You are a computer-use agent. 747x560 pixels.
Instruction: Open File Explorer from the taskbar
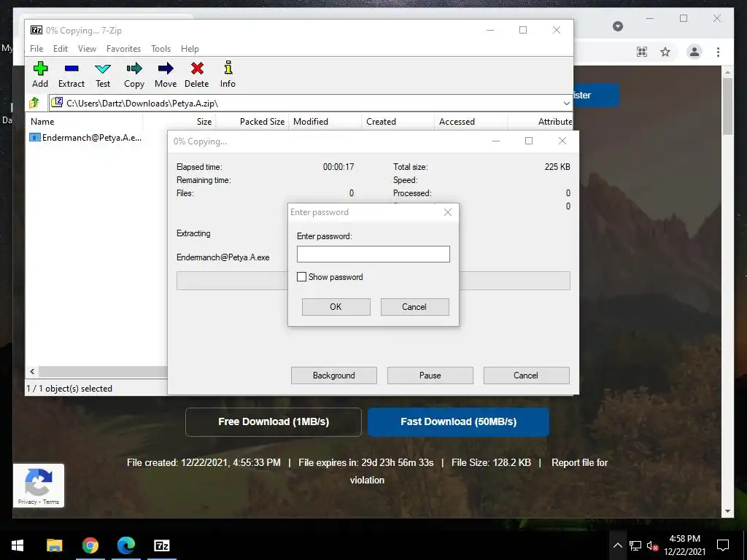(54, 545)
